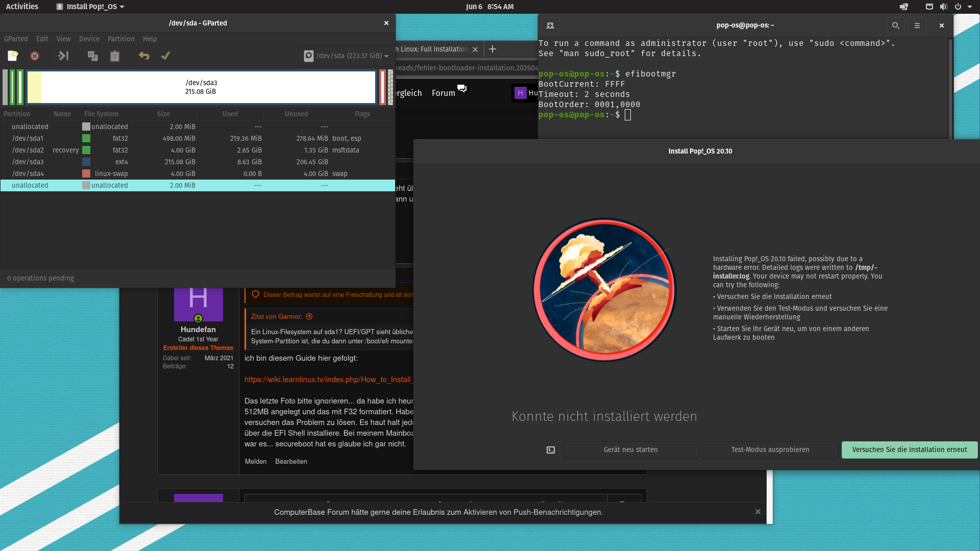Image resolution: width=980 pixels, height=551 pixels.
Task: Click the red Delete partition icon
Action: (x=35, y=56)
